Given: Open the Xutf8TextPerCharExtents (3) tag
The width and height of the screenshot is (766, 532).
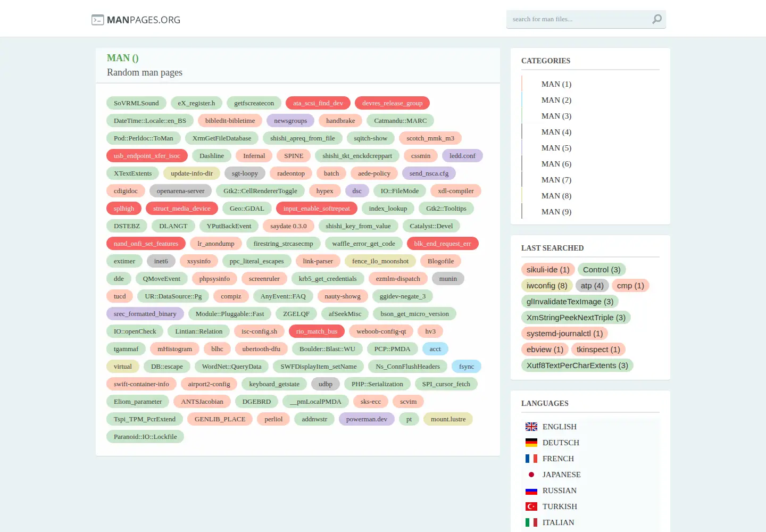Looking at the screenshot, I should pyautogui.click(x=577, y=365).
